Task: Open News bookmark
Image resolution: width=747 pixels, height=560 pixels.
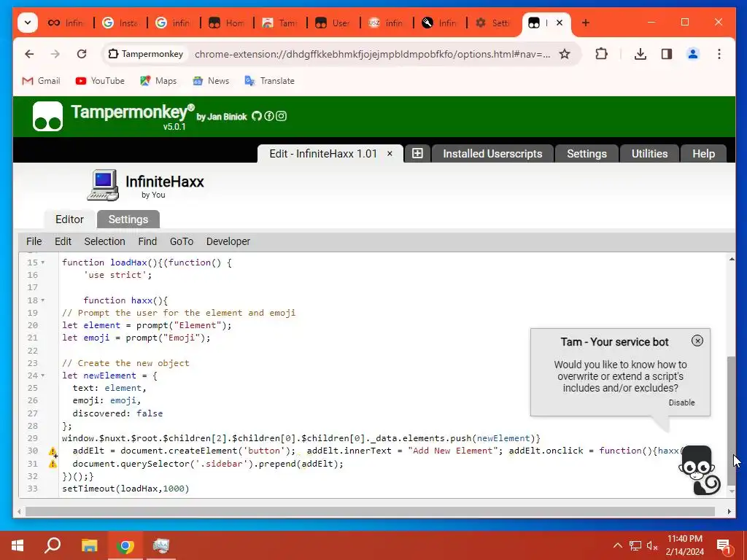Action: (x=211, y=81)
